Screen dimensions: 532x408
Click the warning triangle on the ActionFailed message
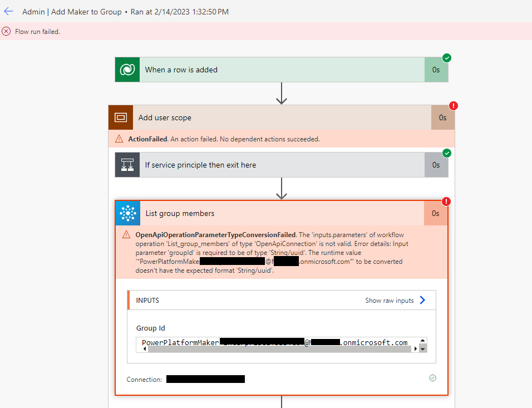[x=119, y=139]
